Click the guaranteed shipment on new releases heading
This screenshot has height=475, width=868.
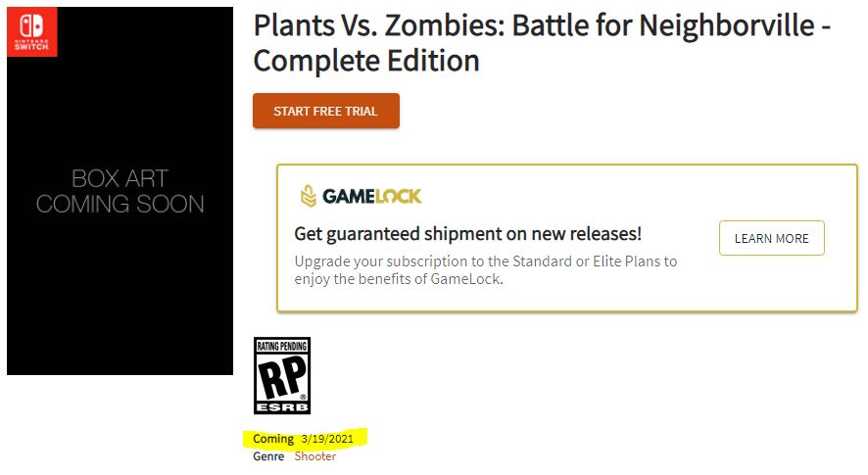(468, 234)
